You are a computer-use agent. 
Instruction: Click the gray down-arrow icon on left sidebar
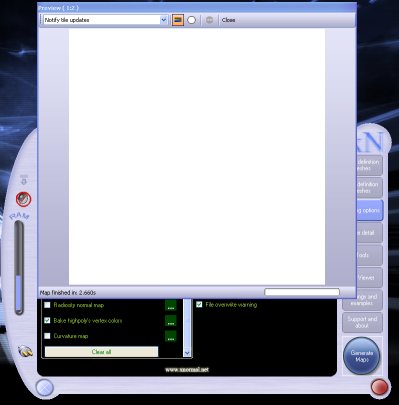(24, 180)
